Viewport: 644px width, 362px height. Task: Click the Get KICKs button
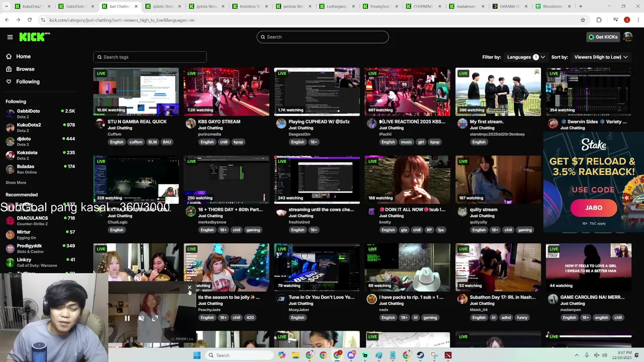click(x=603, y=37)
